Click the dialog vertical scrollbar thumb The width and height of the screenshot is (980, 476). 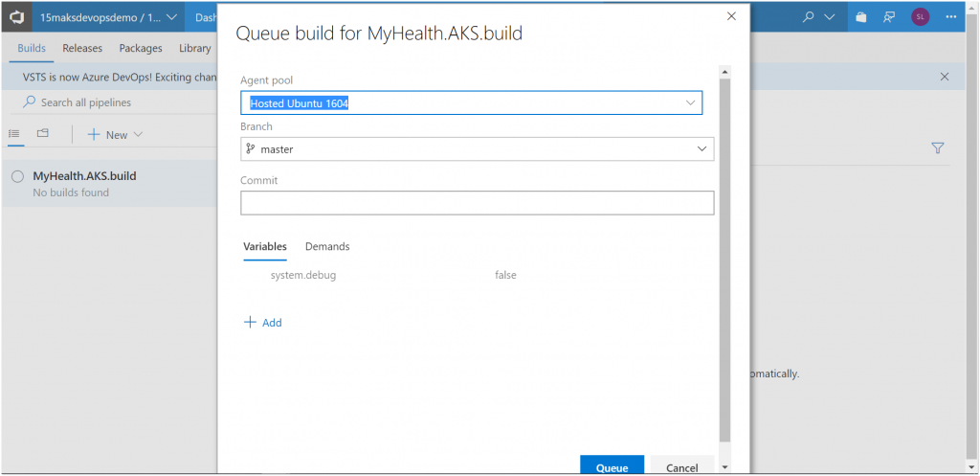tap(725, 260)
